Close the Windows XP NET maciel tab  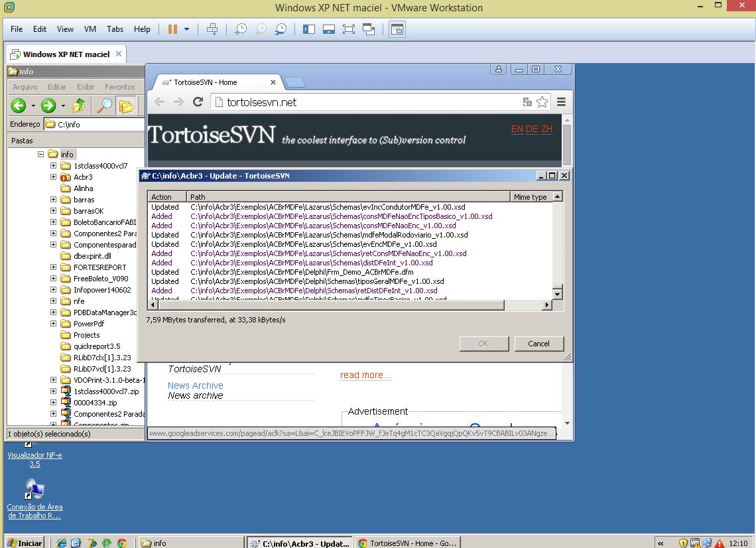(x=119, y=54)
